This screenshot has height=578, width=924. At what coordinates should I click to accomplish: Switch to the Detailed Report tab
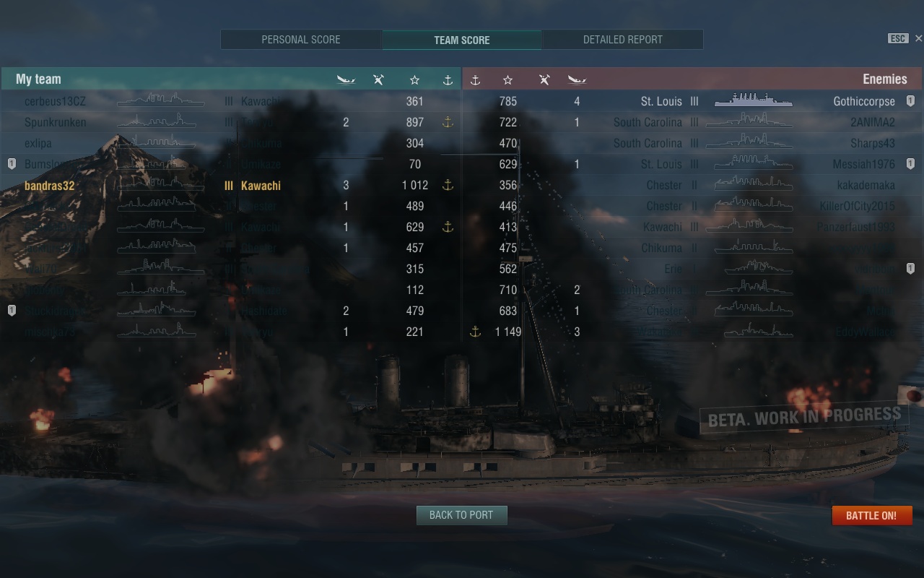click(x=622, y=40)
